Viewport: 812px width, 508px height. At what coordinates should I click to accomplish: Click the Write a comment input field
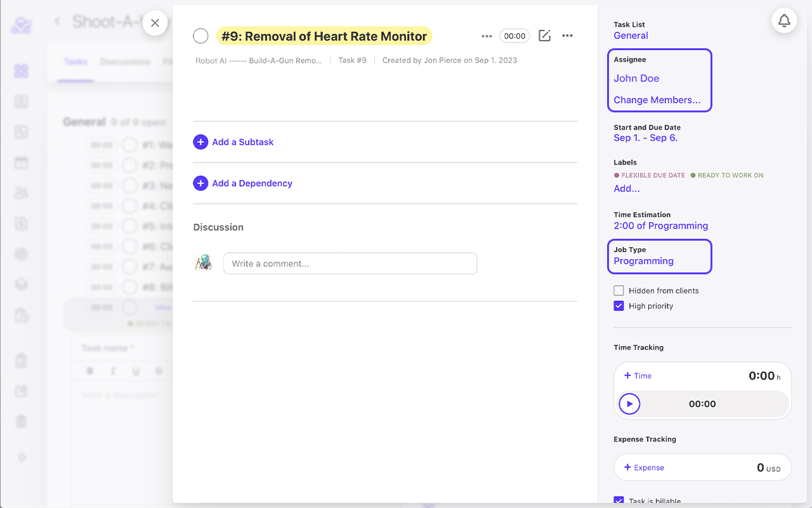pos(350,263)
